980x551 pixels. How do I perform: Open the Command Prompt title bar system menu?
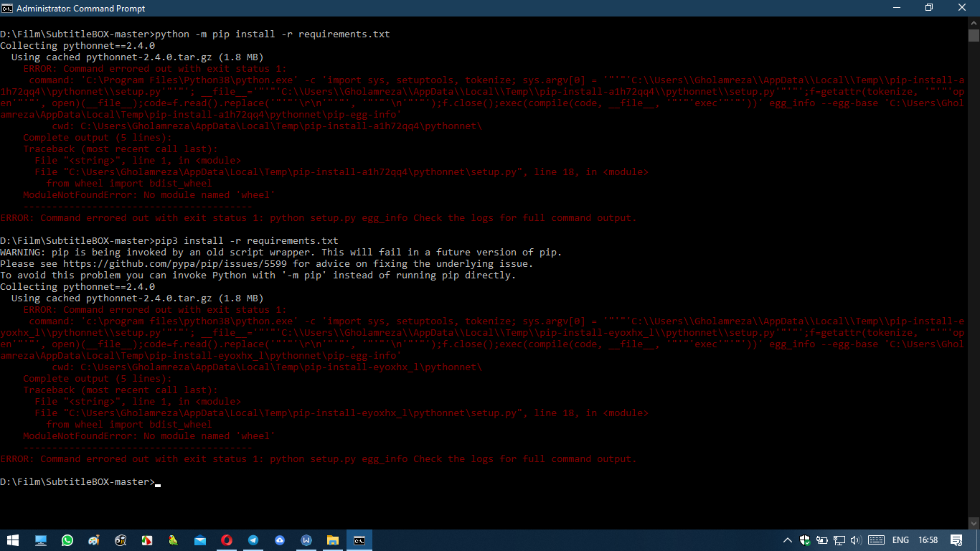click(7, 8)
